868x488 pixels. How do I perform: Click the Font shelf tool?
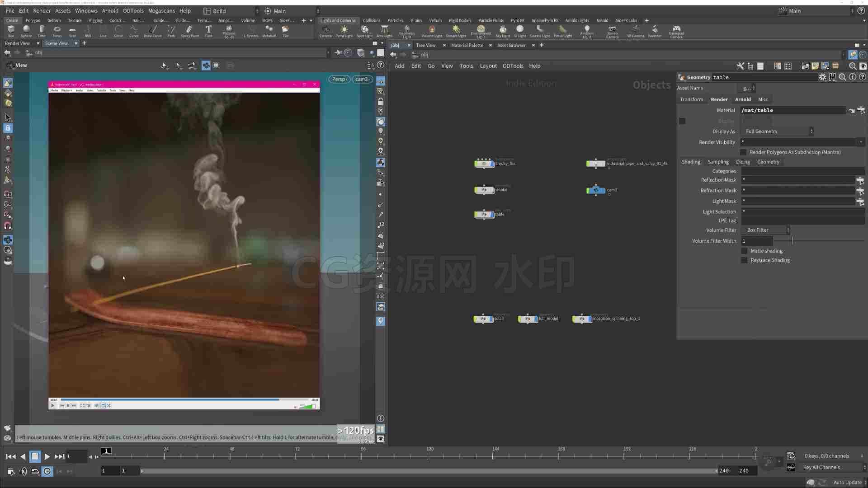pos(208,31)
